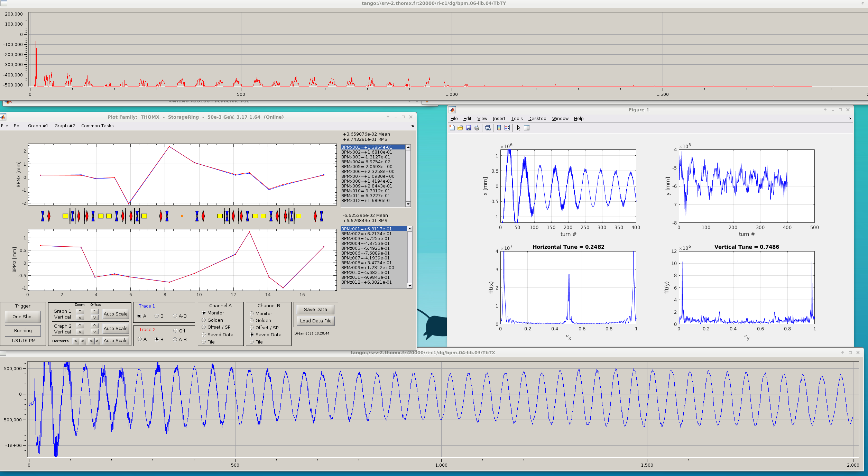Open the Common Tasks menu
868x476 pixels.
97,126
